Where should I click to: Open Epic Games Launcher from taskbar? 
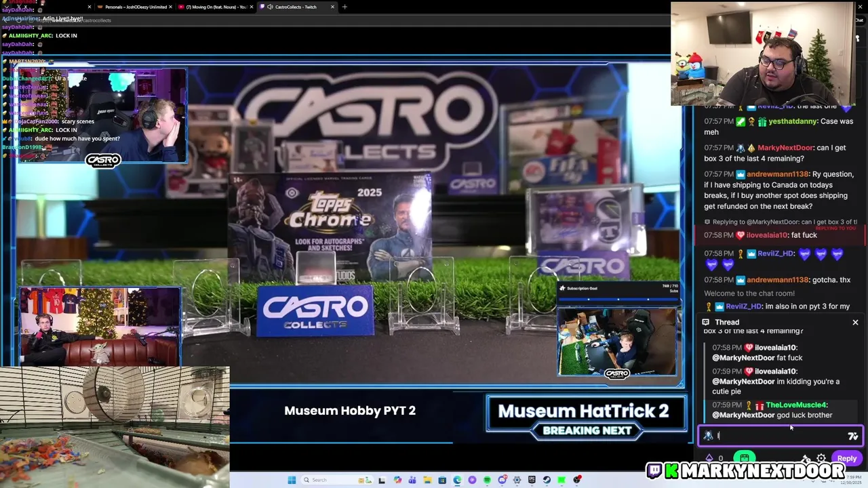click(532, 480)
